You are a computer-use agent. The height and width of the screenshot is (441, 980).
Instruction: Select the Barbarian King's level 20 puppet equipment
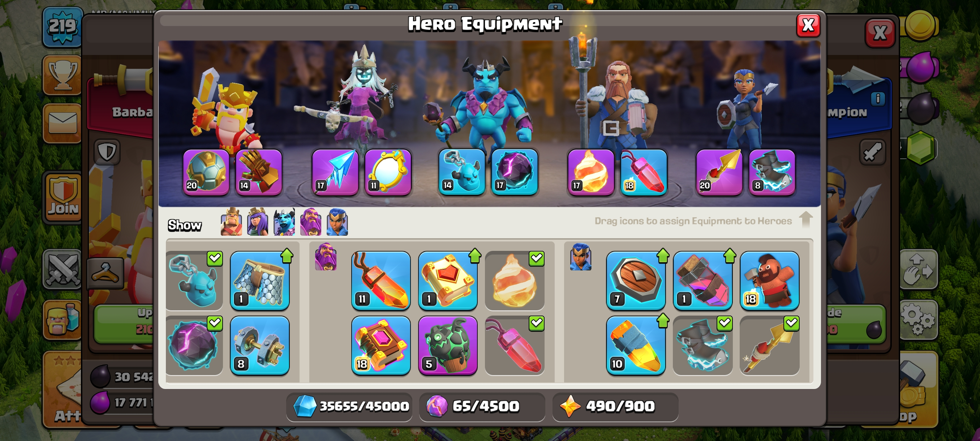coord(206,172)
